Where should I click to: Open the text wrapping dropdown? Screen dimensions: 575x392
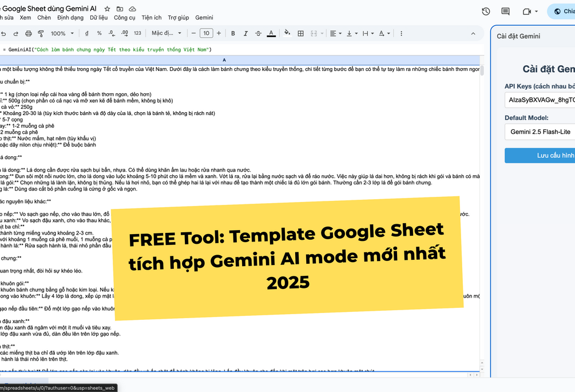tap(368, 33)
